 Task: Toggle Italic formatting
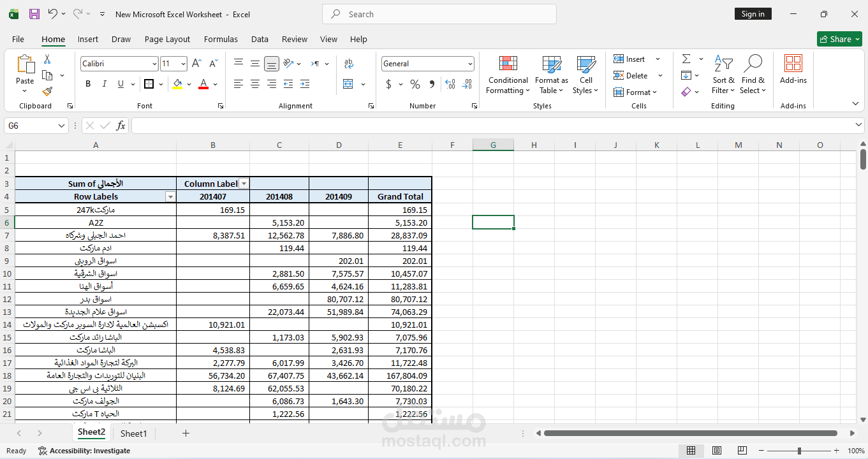tap(105, 84)
